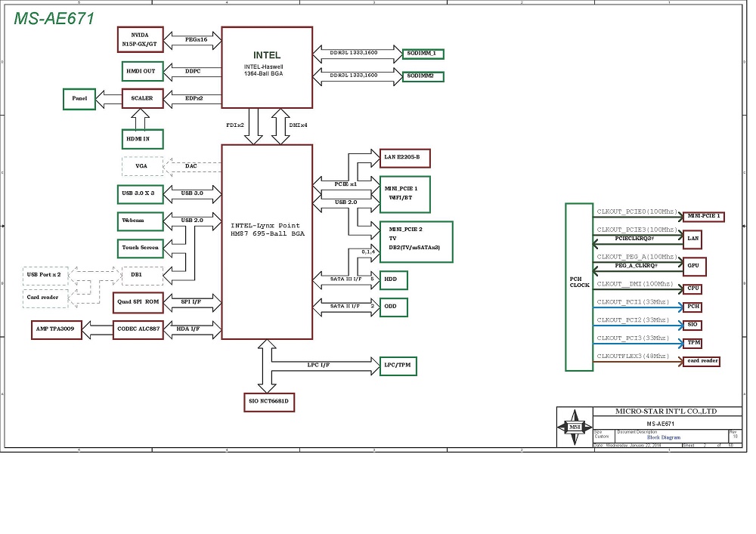Select the MINI-PCIE 1 clock target box

tap(703, 217)
